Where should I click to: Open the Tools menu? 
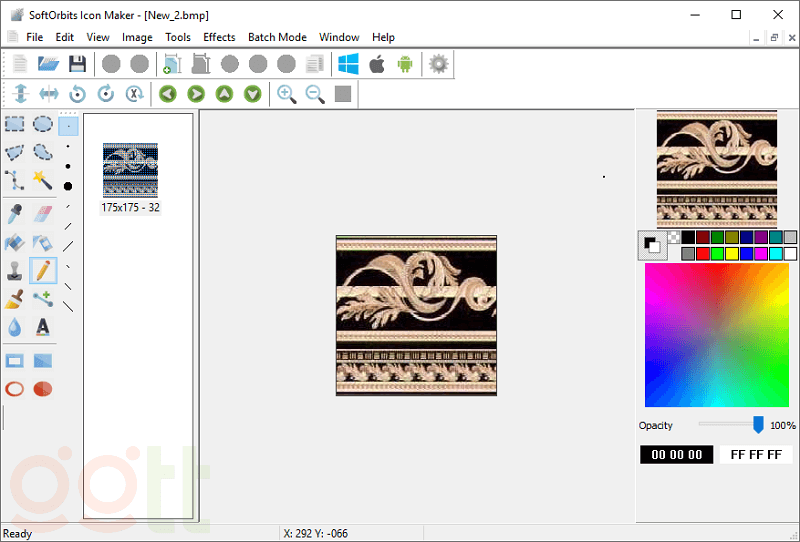pos(178,37)
